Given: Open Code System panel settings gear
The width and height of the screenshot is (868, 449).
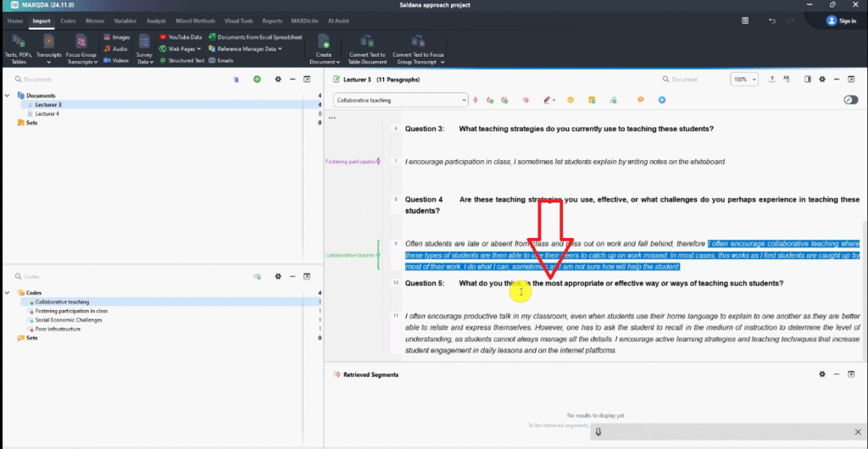Looking at the screenshot, I should pyautogui.click(x=277, y=276).
